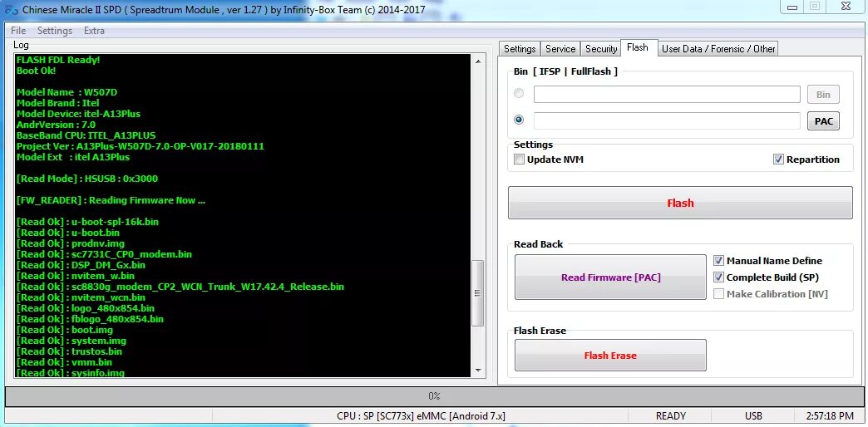Screen dimensions: 868x427
Task: Select the PAC file radio button
Action: click(519, 120)
